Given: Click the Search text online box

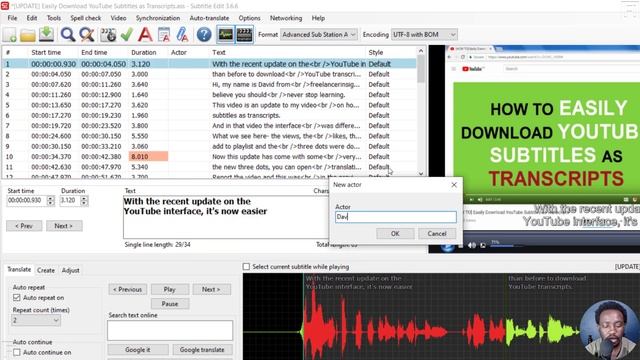Looking at the screenshot, I should pyautogui.click(x=170, y=330).
